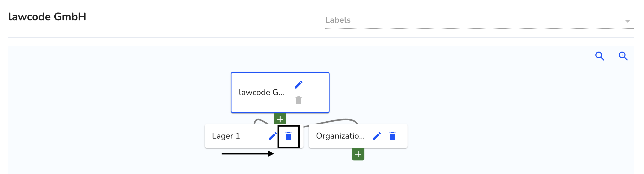Click the connector curve above Lager 1
This screenshot has height=174, width=644.
(x=261, y=121)
